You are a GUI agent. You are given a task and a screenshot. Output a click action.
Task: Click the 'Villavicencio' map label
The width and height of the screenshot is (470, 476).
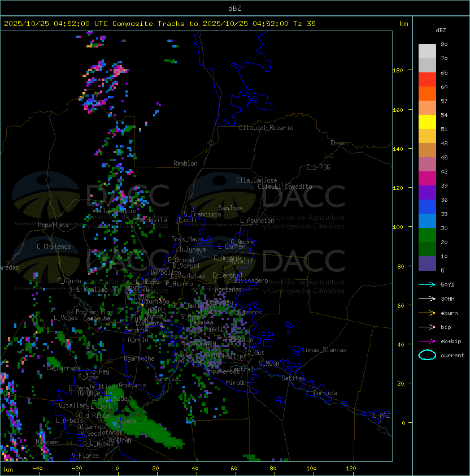[x=114, y=211]
